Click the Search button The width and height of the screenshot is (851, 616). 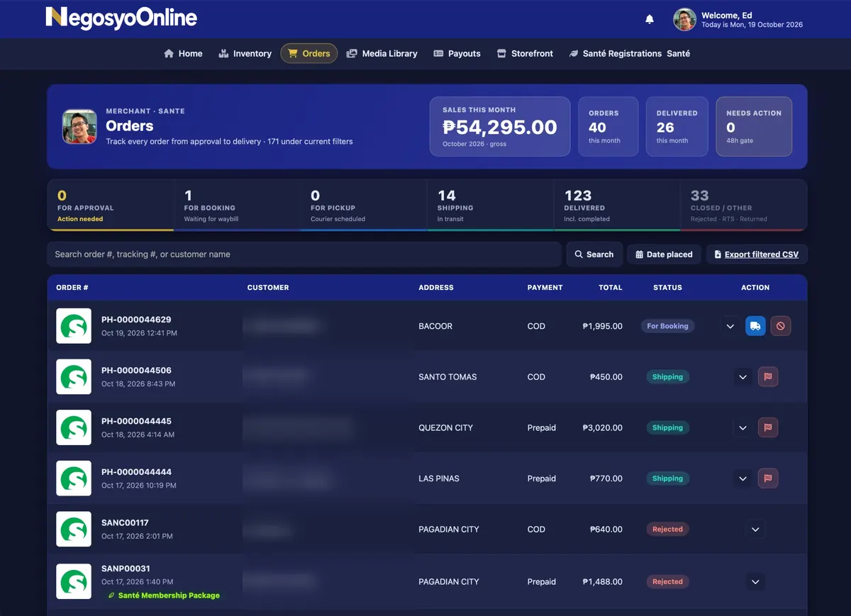point(594,254)
